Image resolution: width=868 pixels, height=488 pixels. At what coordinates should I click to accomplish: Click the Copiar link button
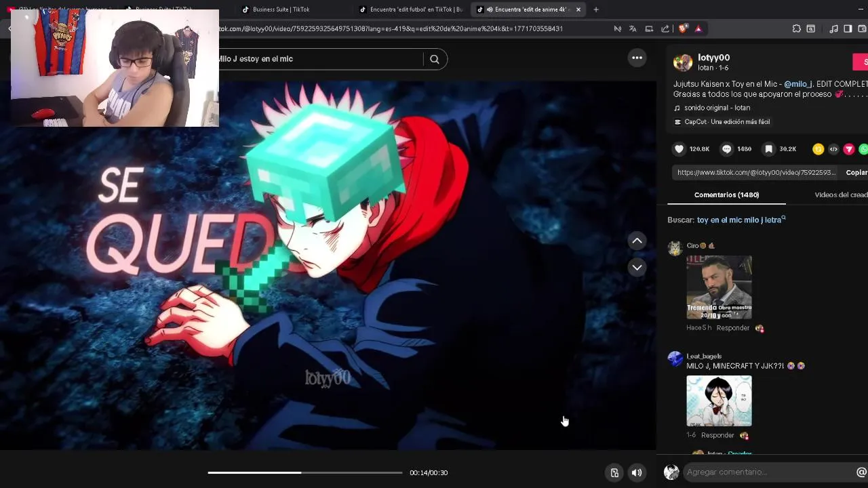coord(856,173)
